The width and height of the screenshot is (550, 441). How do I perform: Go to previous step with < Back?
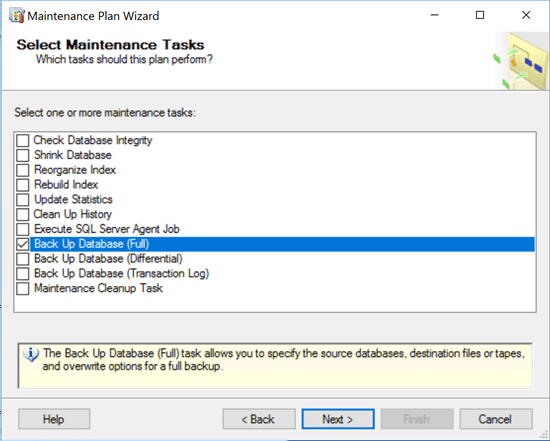(259, 419)
